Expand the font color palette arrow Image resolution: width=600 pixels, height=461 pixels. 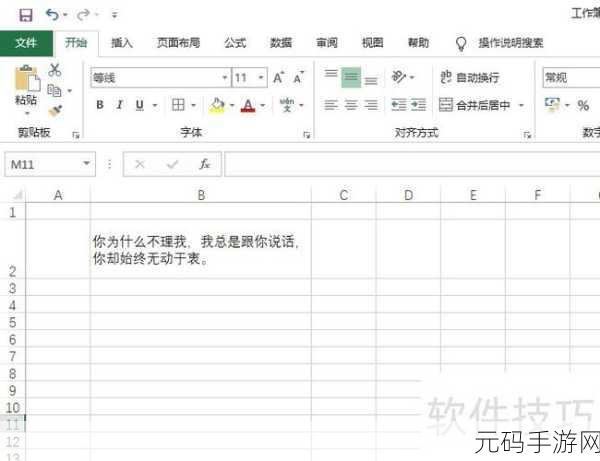(263, 105)
